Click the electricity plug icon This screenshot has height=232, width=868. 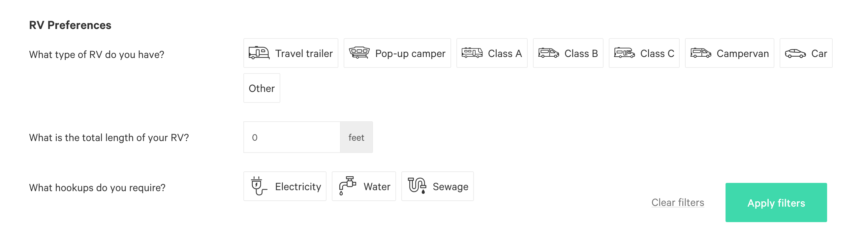coord(259,186)
